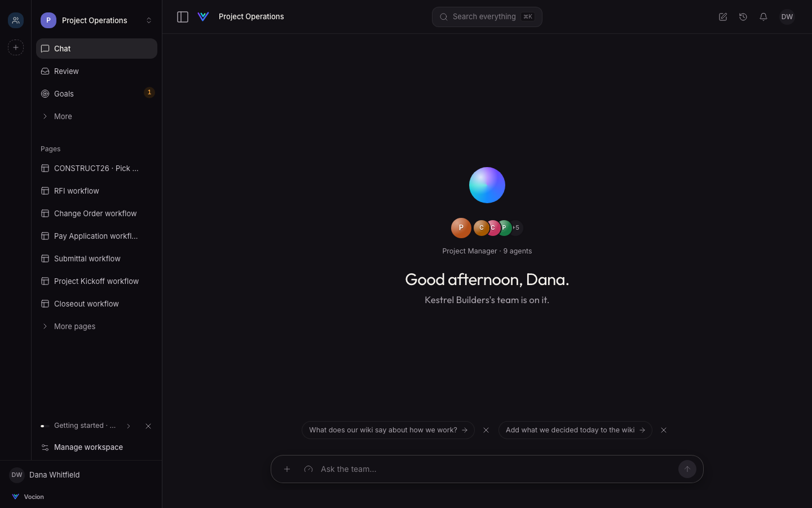Focus the Search everything field
812x508 pixels.
487,17
